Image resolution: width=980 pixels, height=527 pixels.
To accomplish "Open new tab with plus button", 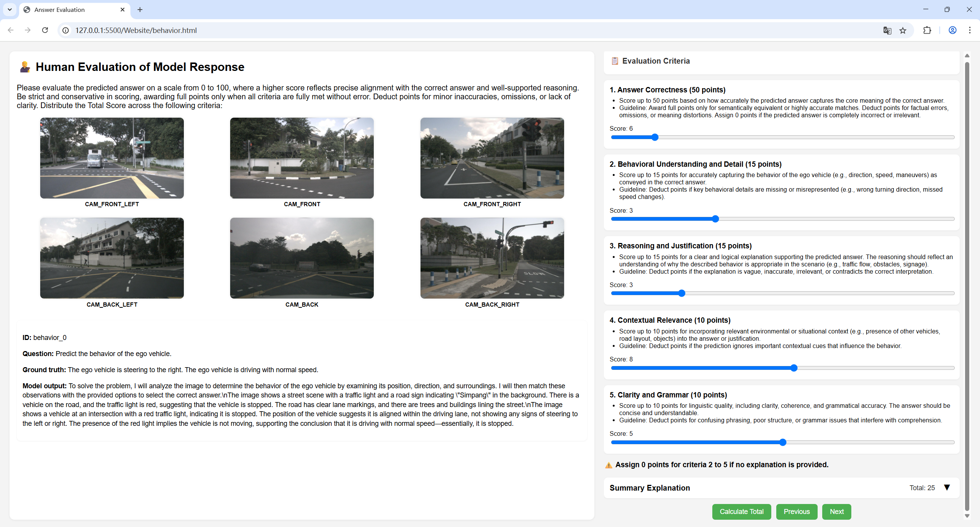I will pos(140,10).
